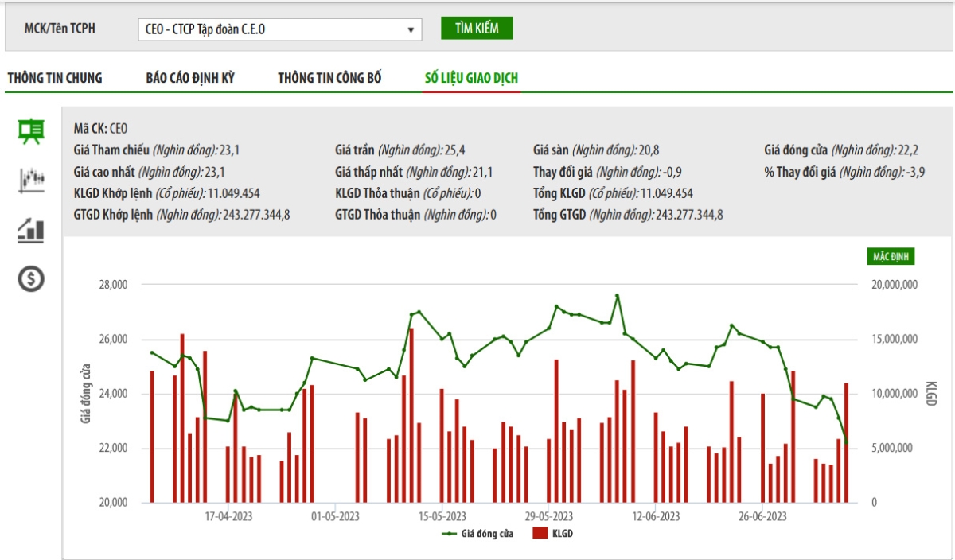Switch to the THÔNG TIN CHUNG tab
The width and height of the screenshot is (955, 560).
(x=55, y=78)
